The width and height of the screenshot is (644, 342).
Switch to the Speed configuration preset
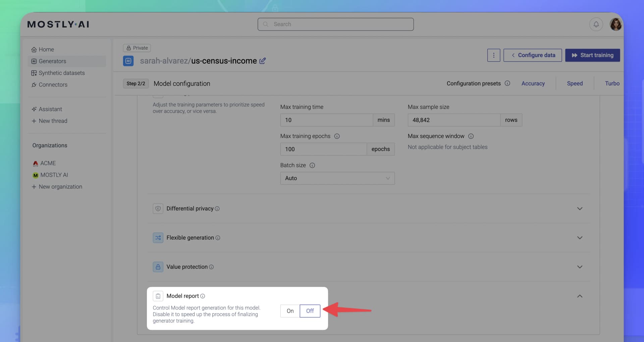(x=574, y=83)
